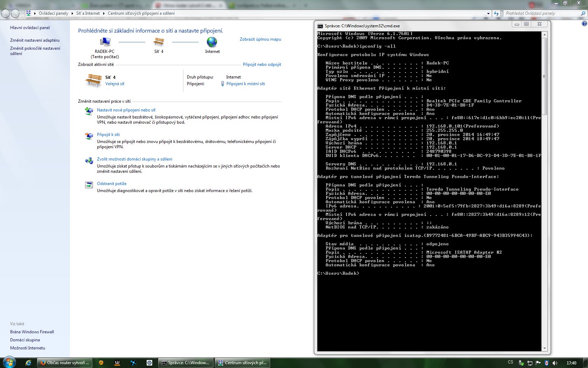Open the Action Center flag tray icon
Image resolution: width=588 pixels, height=368 pixels.
click(x=538, y=363)
